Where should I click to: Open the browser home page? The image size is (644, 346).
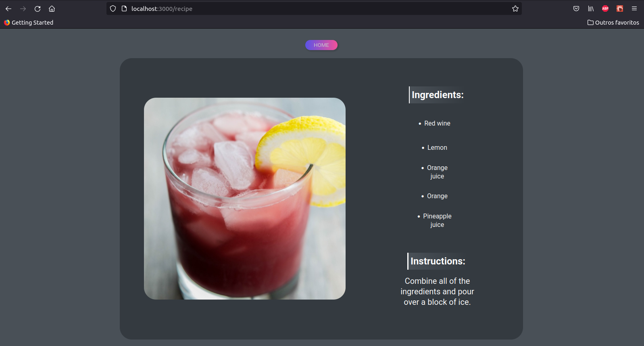[x=52, y=8]
